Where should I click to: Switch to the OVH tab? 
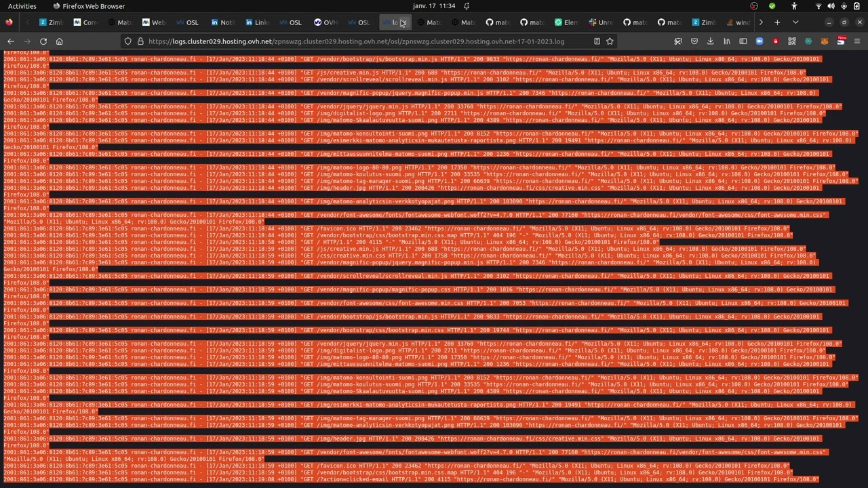pyautogui.click(x=326, y=22)
